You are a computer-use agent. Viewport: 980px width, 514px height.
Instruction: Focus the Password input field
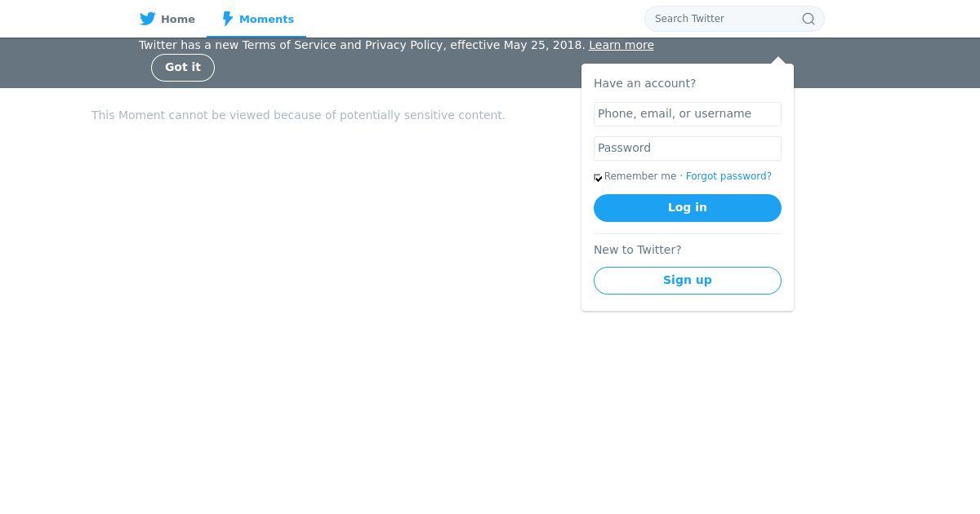(x=688, y=148)
